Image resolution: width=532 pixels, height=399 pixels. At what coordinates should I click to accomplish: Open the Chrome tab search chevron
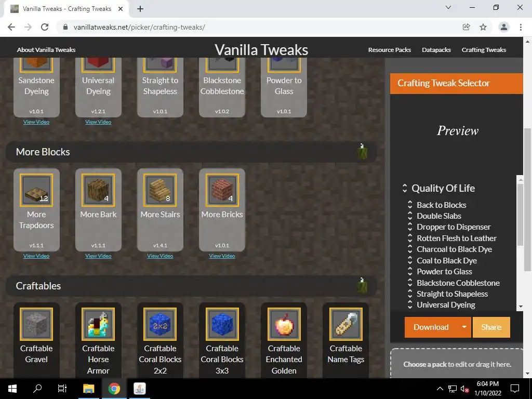tap(448, 7)
